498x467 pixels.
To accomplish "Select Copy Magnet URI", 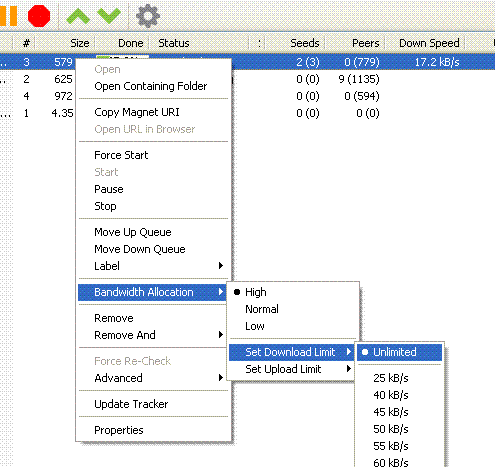I will click(137, 112).
